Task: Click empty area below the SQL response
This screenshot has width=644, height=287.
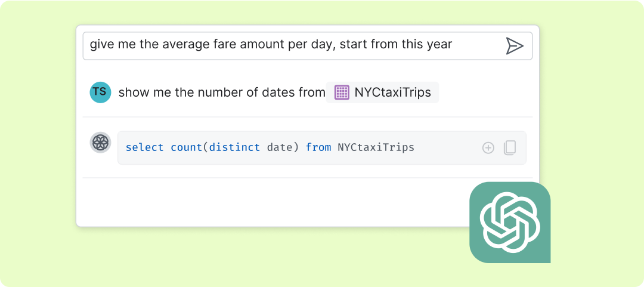Action: coord(268,202)
